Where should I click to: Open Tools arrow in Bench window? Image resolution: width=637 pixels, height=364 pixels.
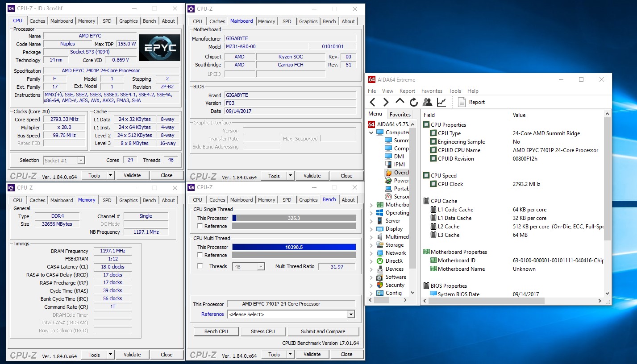(290, 354)
